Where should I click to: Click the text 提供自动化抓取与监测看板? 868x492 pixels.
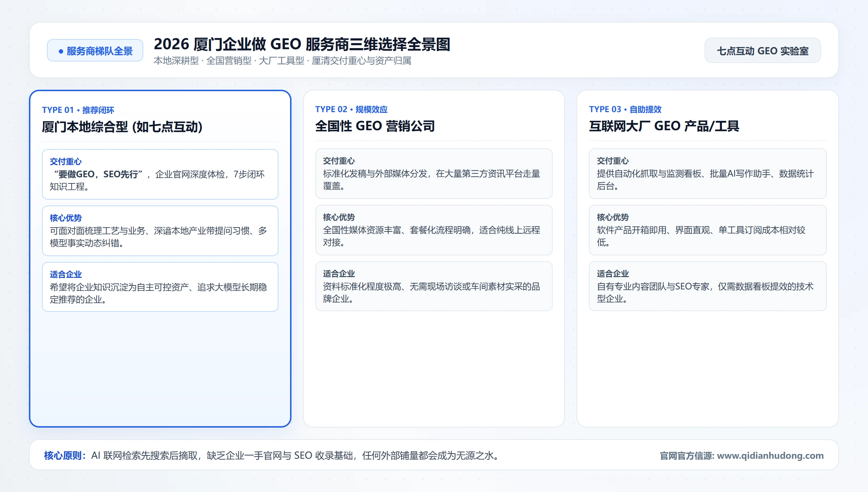point(649,174)
